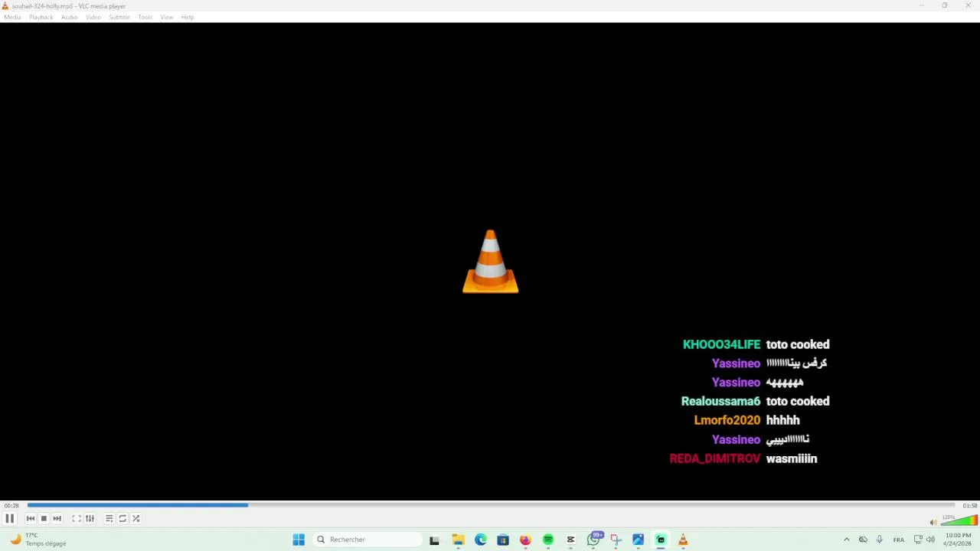Toggle VLC fullscreen mode icon
This screenshot has height=551, width=980.
pos(77,518)
